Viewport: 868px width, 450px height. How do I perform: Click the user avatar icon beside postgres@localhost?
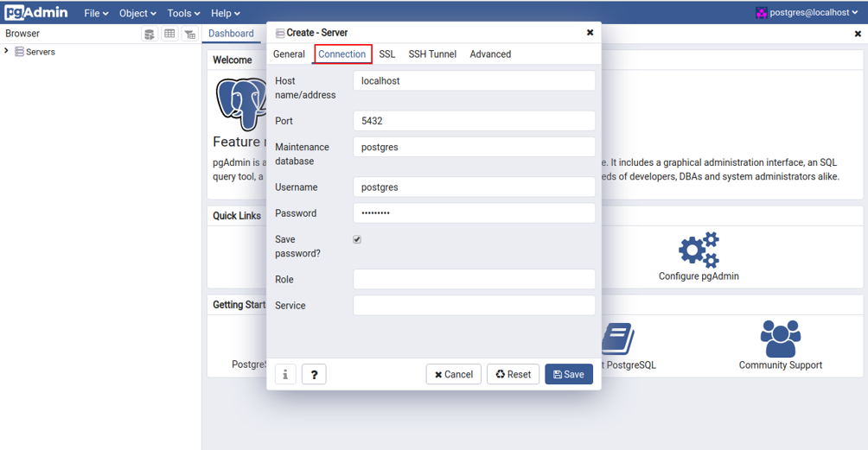[x=762, y=13]
